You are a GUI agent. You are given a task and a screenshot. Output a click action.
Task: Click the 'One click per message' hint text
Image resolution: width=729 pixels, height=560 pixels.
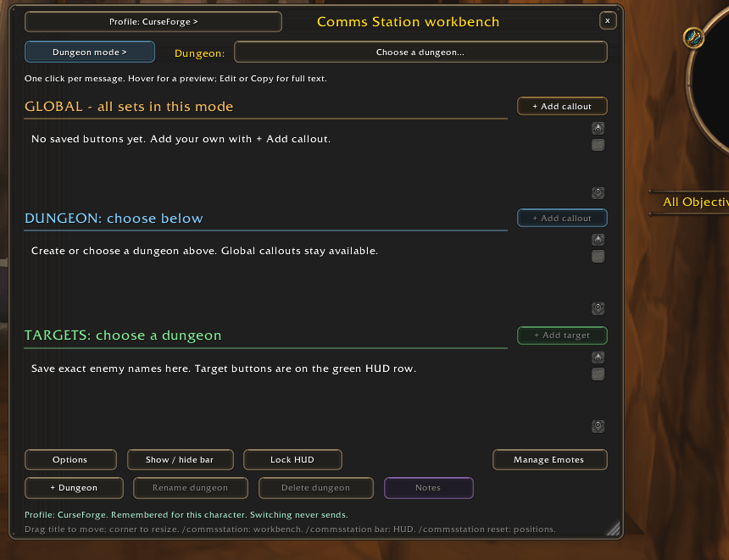pos(175,79)
